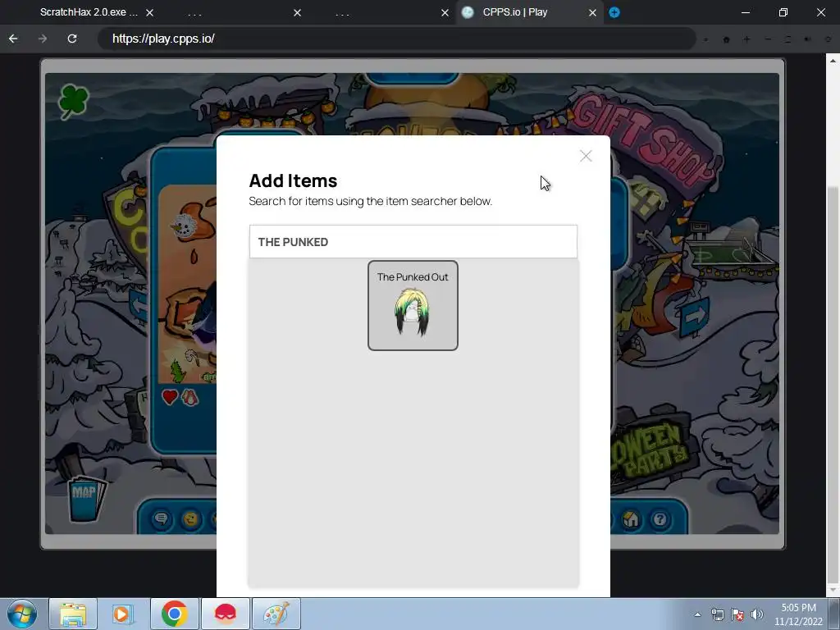Click the scrollbar up arrow
This screenshot has height=630, width=840.
click(833, 59)
